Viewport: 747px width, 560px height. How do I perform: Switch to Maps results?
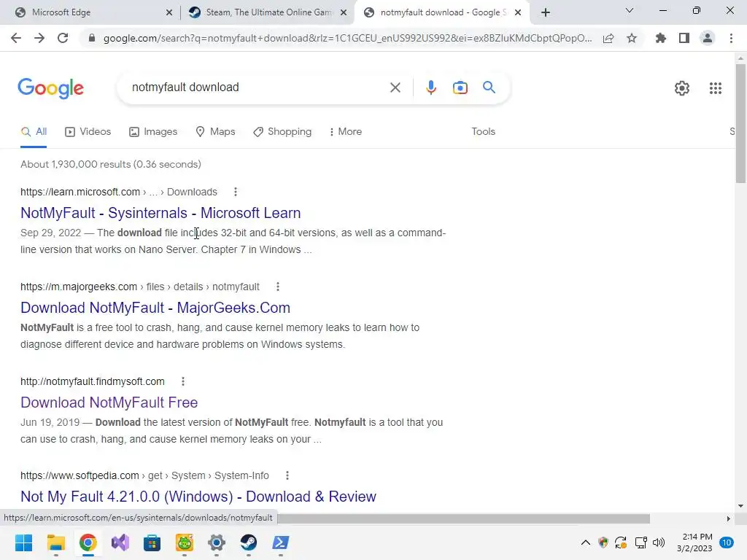[x=215, y=131]
